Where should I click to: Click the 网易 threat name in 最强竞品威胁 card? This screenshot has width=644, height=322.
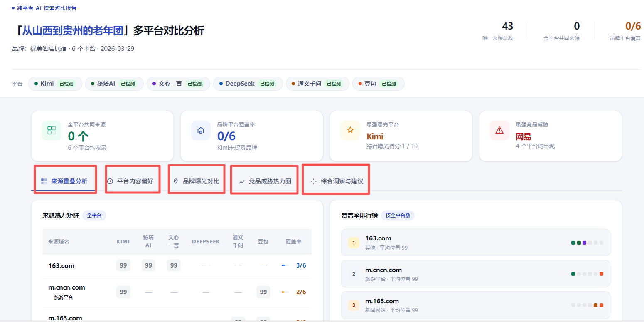tap(523, 136)
